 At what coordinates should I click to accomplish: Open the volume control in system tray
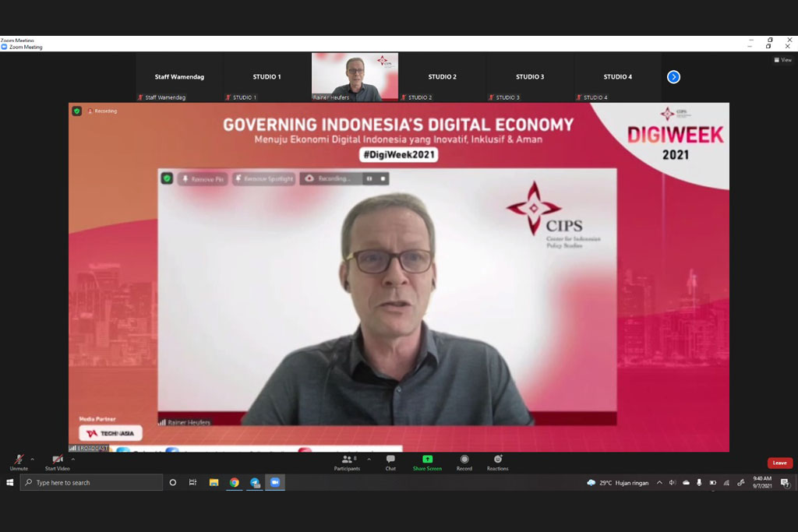click(x=673, y=483)
